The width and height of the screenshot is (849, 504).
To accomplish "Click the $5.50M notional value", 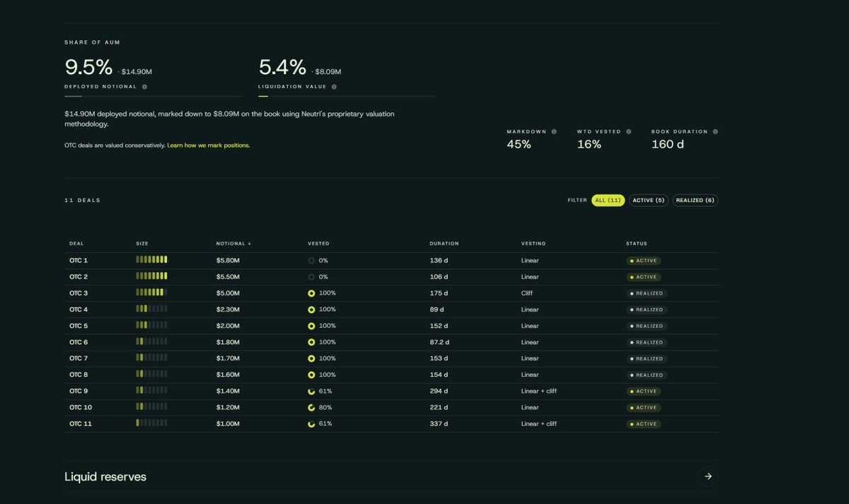I will (x=228, y=277).
